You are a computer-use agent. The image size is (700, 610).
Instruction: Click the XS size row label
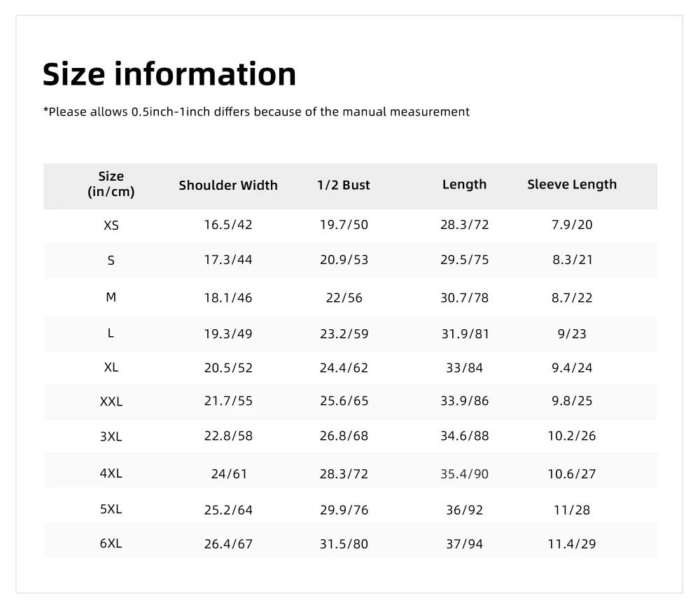point(111,225)
